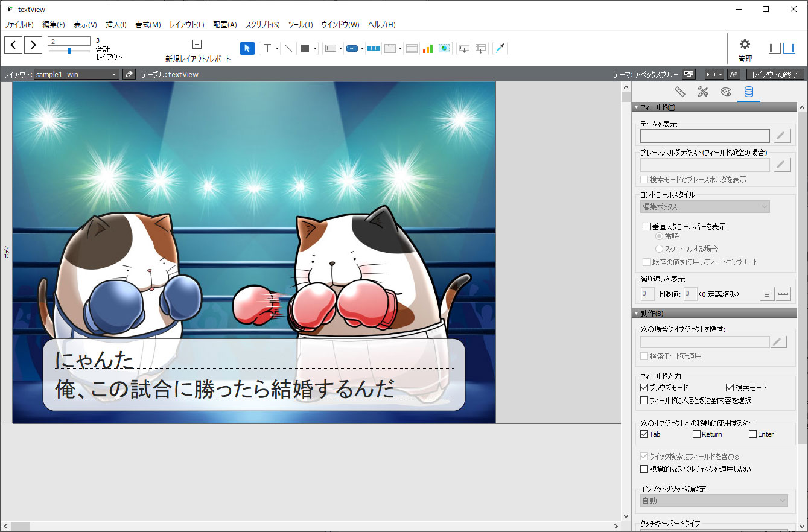
Task: Open the Data database inspector tab
Action: (x=748, y=92)
